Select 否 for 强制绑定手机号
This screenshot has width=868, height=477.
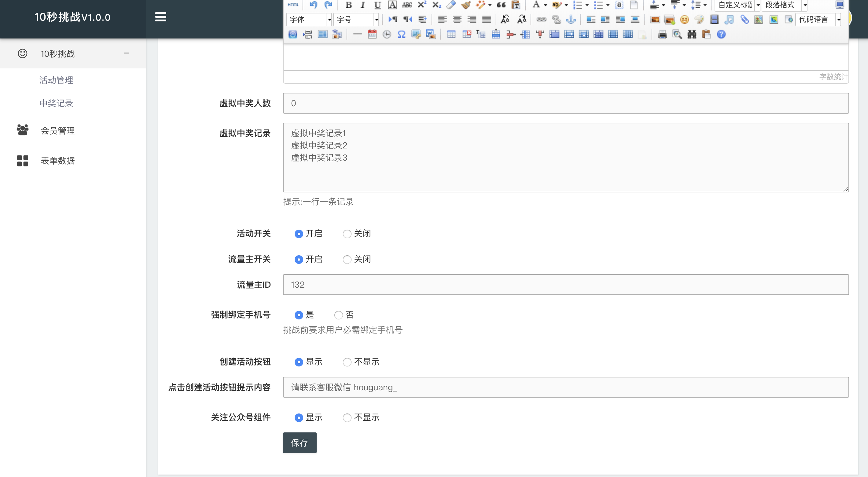(338, 315)
